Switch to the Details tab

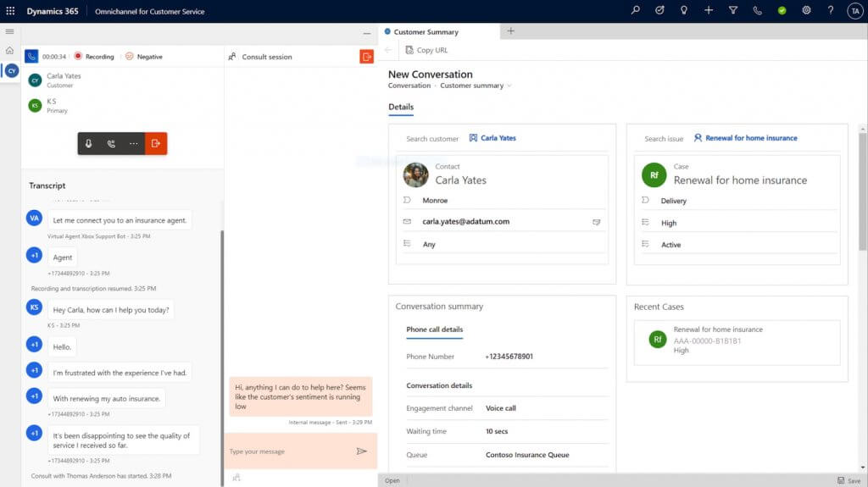coord(401,107)
